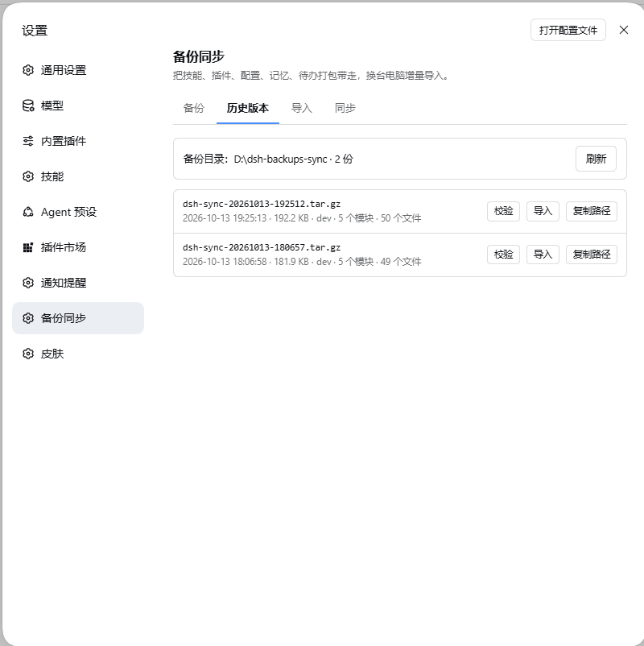Switch to the 导入 tab
The image size is (644, 646).
point(302,109)
